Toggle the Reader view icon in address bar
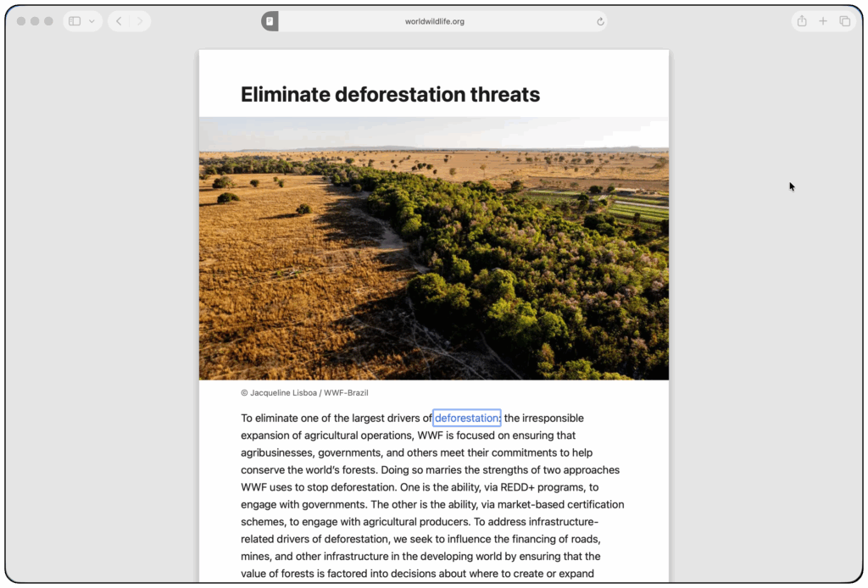The image size is (868, 588). [x=270, y=21]
